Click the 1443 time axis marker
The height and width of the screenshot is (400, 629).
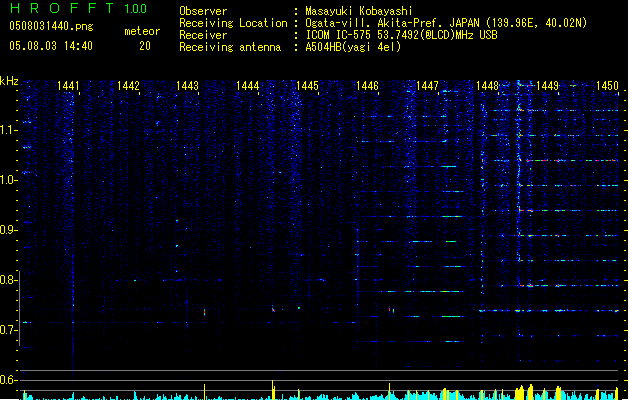[187, 86]
